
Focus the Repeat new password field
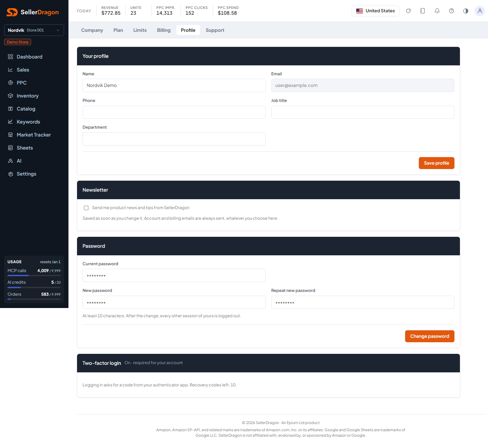point(363,302)
